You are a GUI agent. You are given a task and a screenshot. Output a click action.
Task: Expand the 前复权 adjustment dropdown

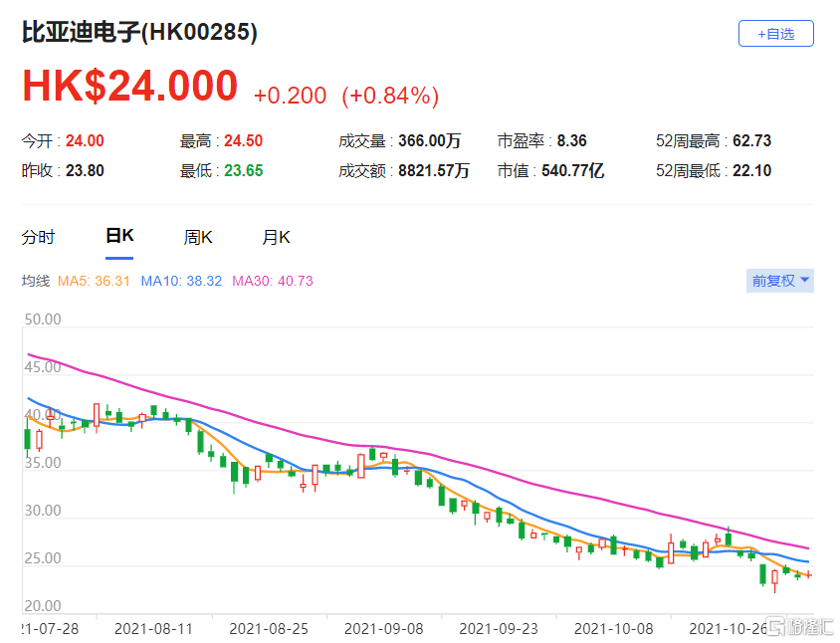(x=780, y=281)
